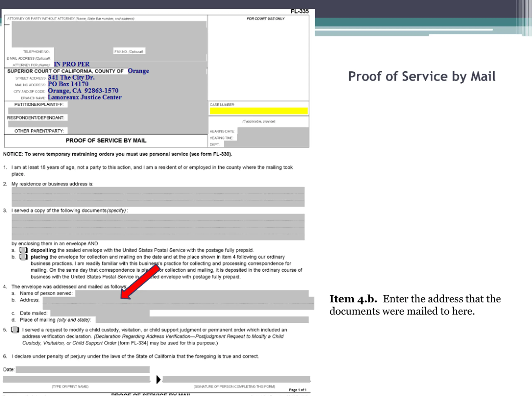Click the black signature arrow marker
532x399 pixels.
[158, 379]
